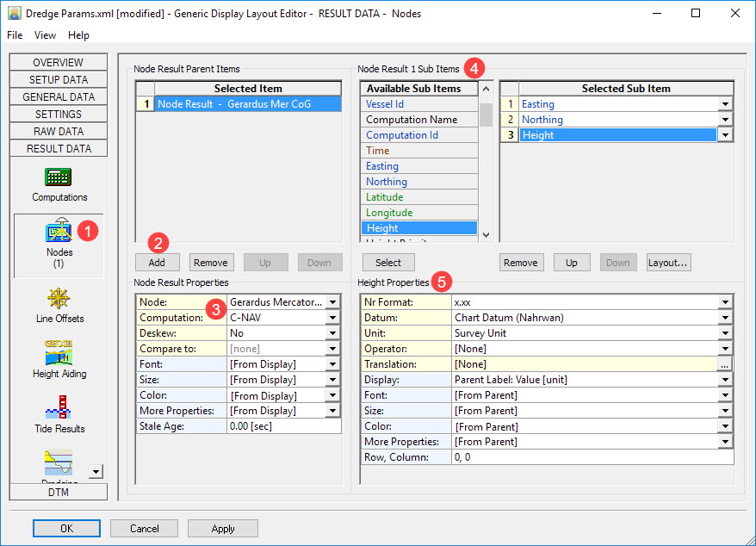Open the Color dropdown in Height Properties

point(726,426)
